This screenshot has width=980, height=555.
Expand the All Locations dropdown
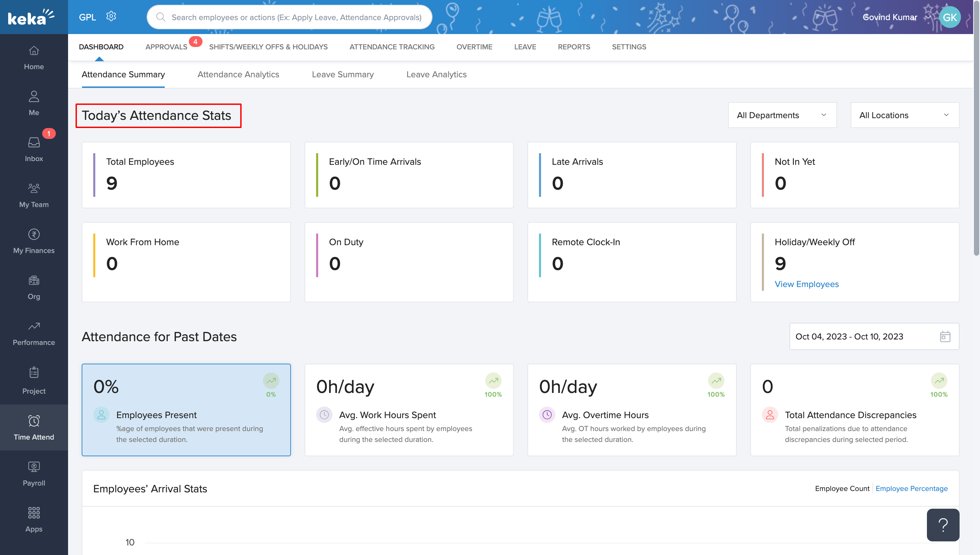(904, 115)
